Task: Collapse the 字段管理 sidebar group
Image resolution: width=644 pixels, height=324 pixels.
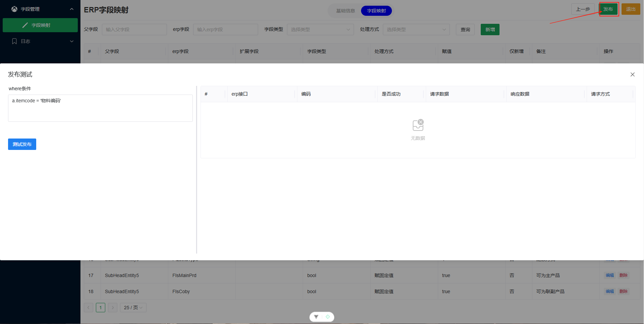Action: coord(72,9)
